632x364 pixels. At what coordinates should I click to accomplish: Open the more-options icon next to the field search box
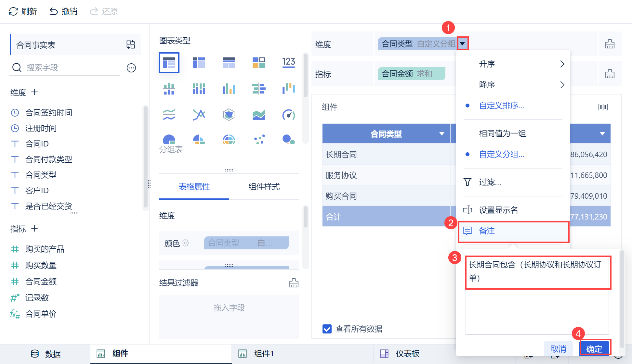coord(131,68)
